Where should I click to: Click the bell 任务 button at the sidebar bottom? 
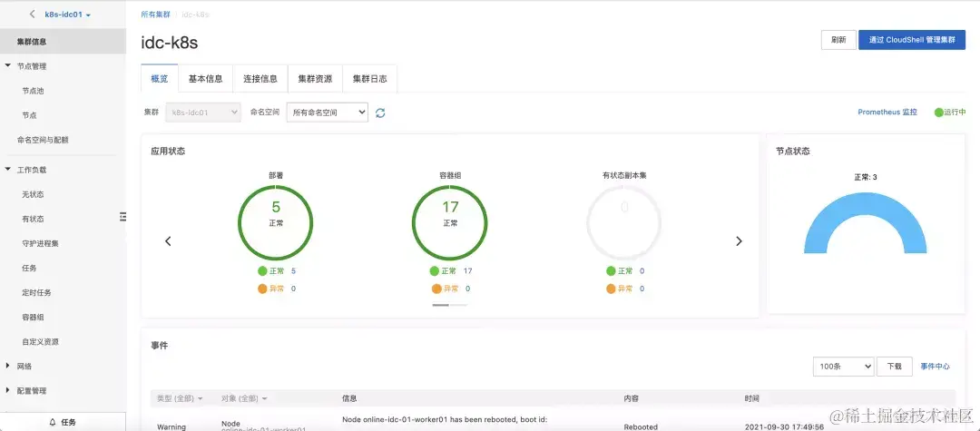(x=63, y=422)
